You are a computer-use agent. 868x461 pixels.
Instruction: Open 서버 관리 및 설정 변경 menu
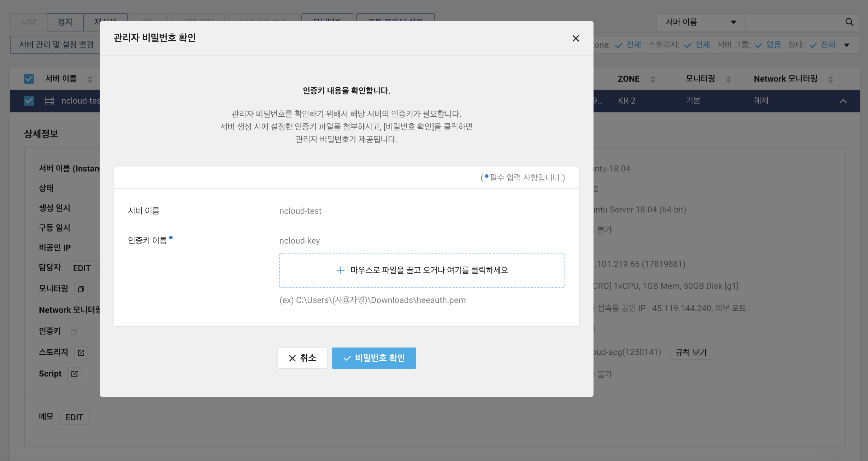point(56,45)
